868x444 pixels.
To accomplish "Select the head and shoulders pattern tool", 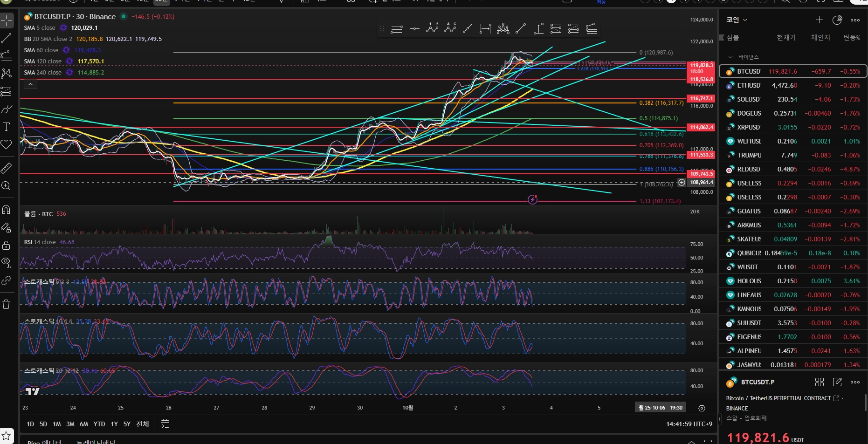I will 503,29.
